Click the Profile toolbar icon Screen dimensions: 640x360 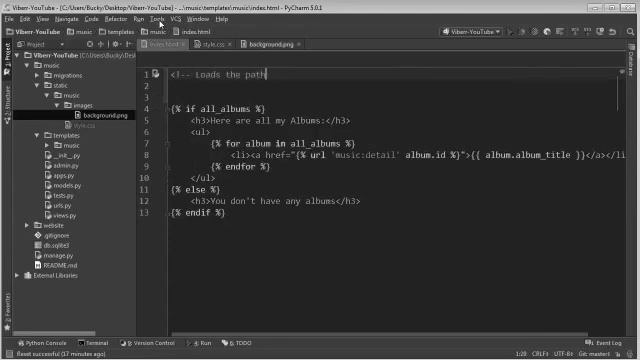[547, 31]
